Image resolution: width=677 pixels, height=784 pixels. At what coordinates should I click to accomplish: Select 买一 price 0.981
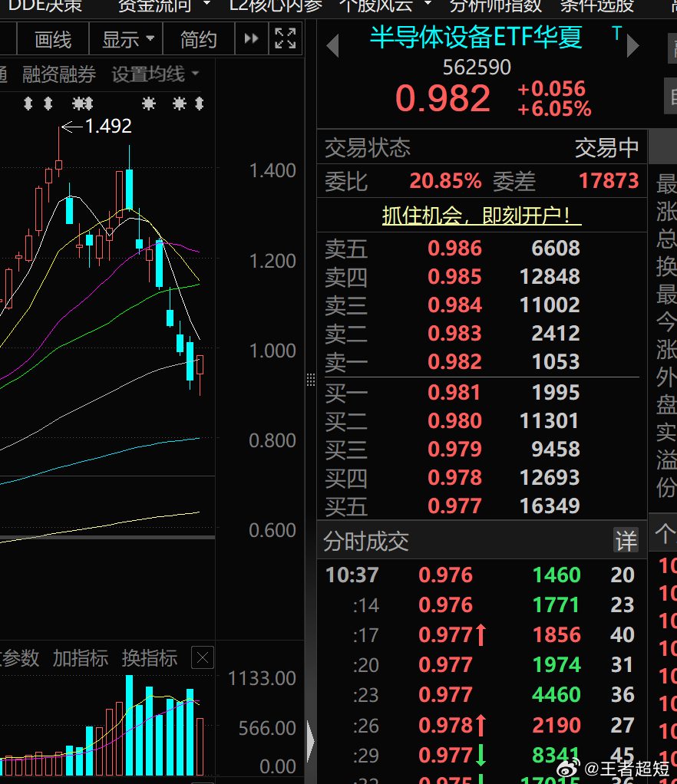coord(454,393)
